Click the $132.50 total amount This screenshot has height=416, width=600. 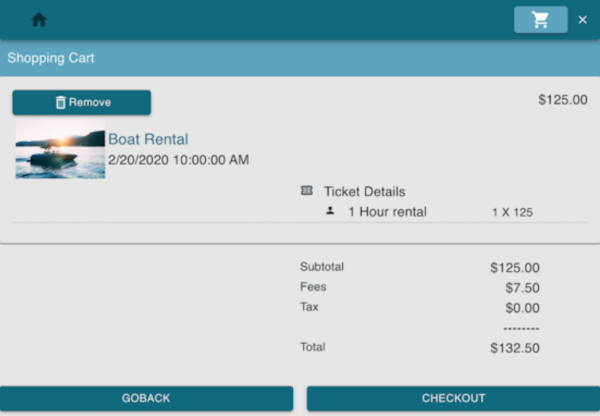coord(515,348)
